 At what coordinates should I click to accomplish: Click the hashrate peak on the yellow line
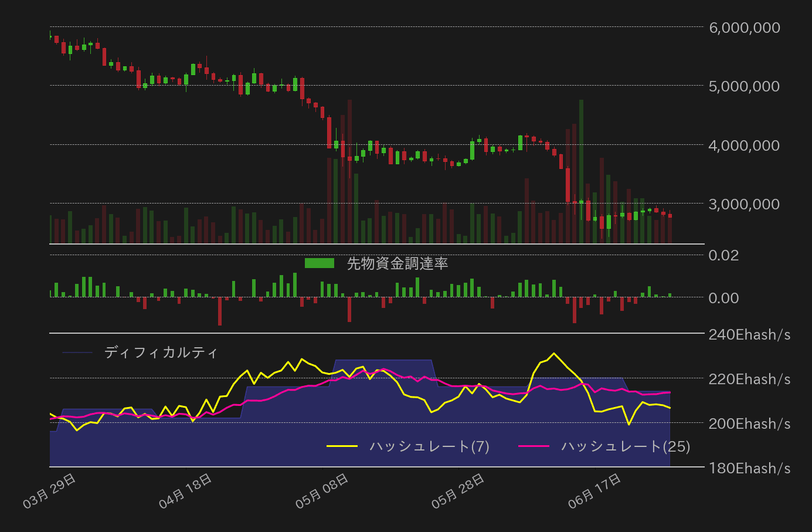(553, 354)
